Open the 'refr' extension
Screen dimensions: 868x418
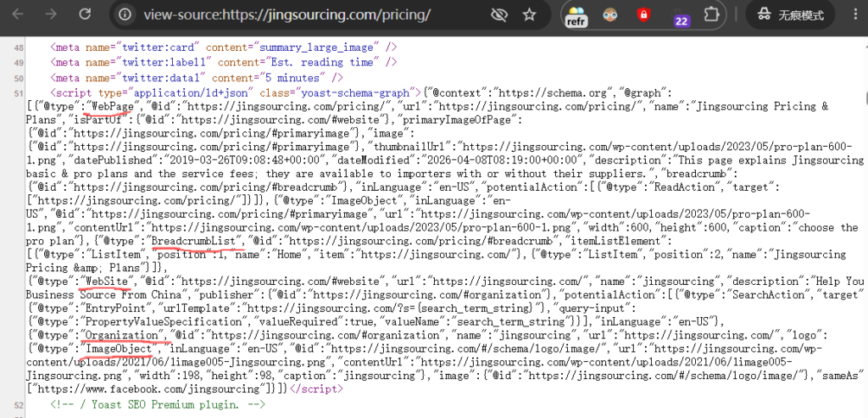576,17
